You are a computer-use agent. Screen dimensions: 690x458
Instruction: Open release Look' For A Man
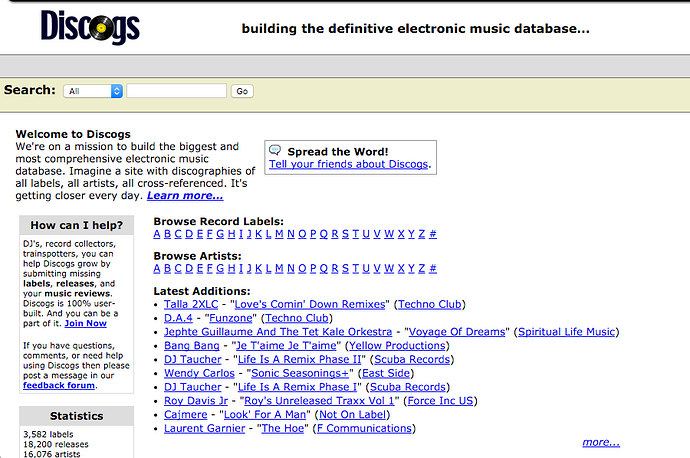point(265,414)
